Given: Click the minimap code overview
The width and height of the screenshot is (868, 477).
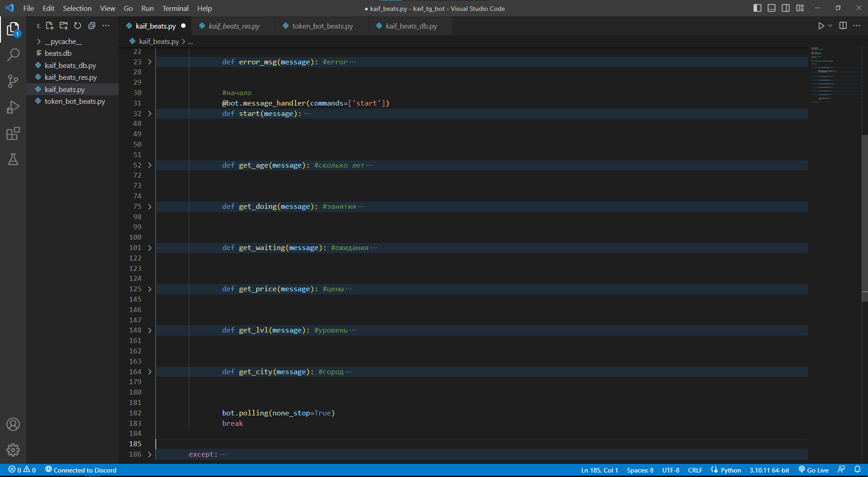Looking at the screenshot, I should pyautogui.click(x=833, y=75).
